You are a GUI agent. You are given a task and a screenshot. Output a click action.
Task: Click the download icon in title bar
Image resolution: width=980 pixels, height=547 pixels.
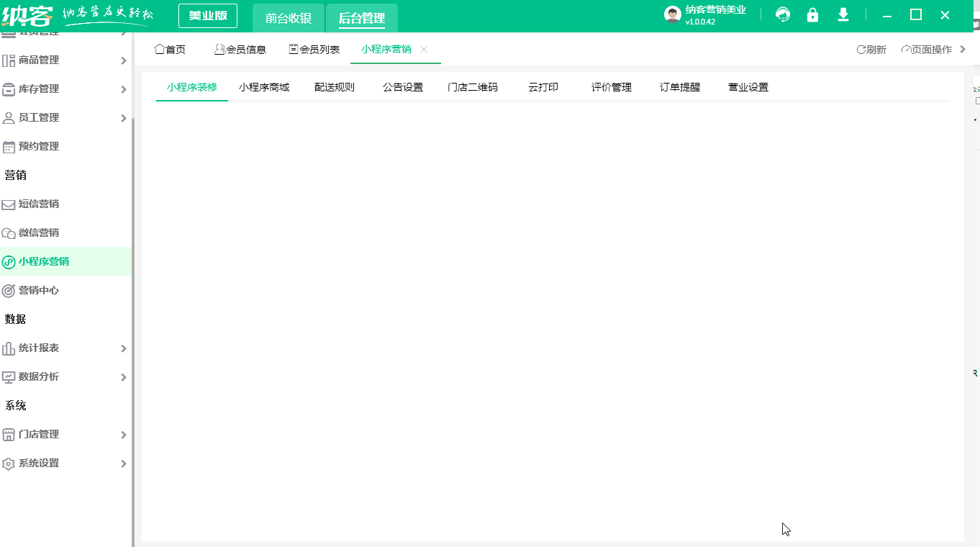tap(843, 14)
